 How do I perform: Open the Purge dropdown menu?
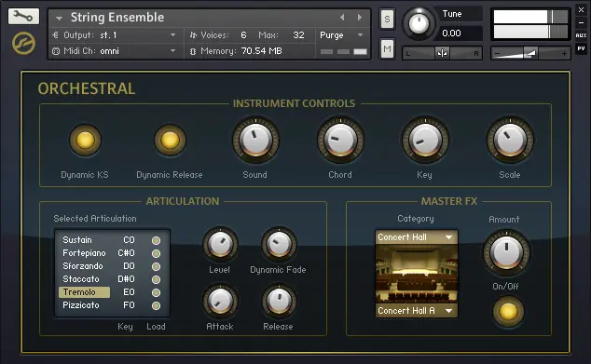[360, 35]
